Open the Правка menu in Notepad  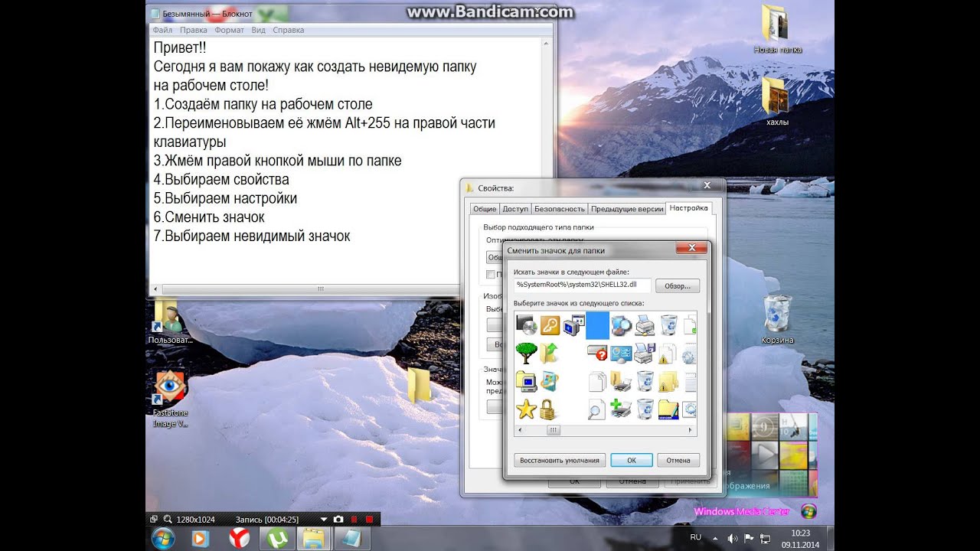point(194,30)
